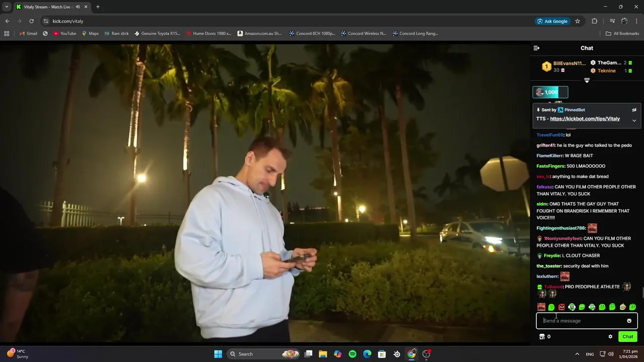Open chat settings gear icon
The width and height of the screenshot is (644, 362).
tap(610, 337)
